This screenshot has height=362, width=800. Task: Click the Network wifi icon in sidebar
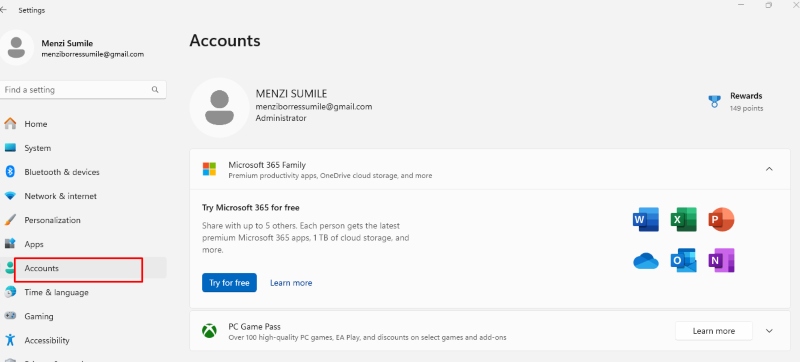click(x=10, y=196)
